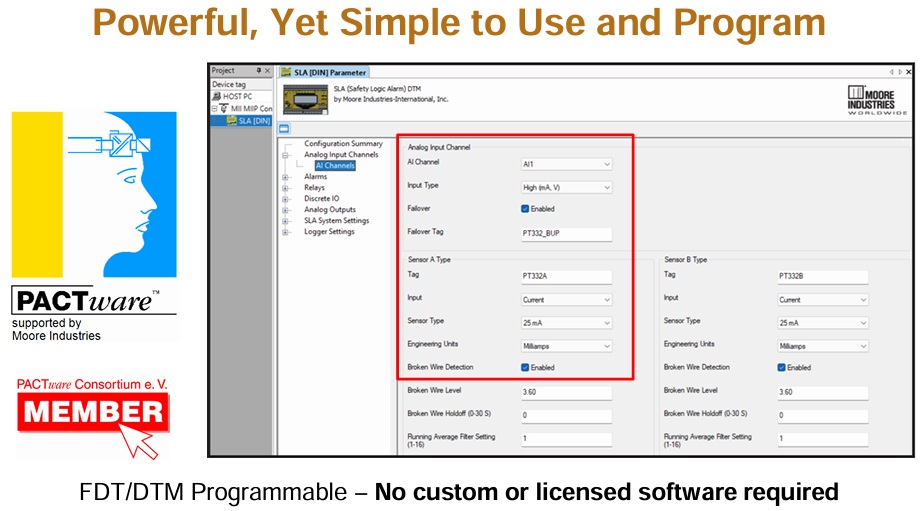Click the Moore Industries Worldwide logo
922x511 pixels.
pyautogui.click(x=877, y=100)
